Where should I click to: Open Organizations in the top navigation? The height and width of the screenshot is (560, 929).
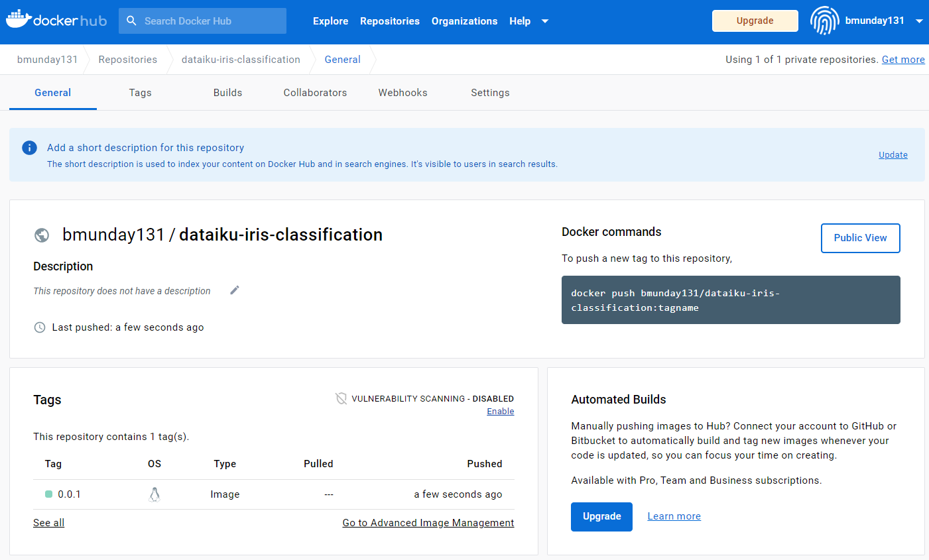(x=464, y=21)
